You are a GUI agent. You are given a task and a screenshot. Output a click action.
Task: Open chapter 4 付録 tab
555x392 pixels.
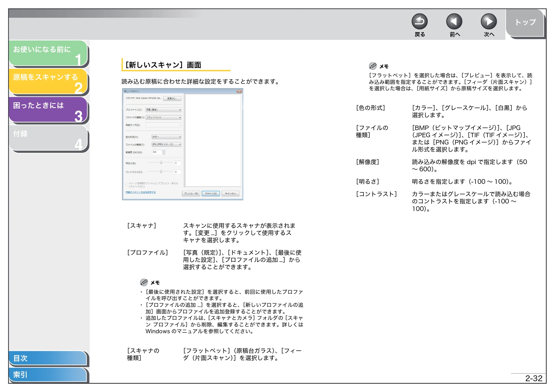48,138
